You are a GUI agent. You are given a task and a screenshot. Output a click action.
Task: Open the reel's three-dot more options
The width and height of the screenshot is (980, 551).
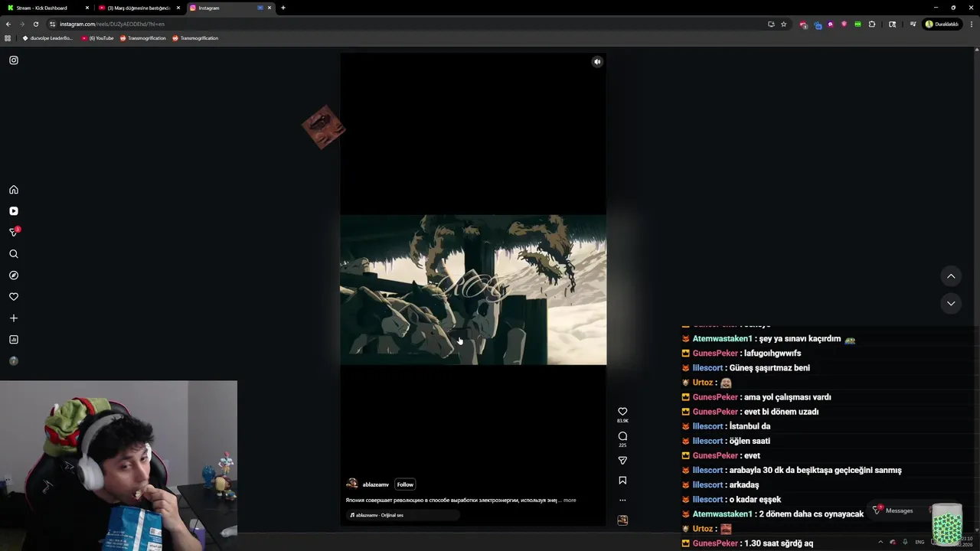tap(622, 500)
